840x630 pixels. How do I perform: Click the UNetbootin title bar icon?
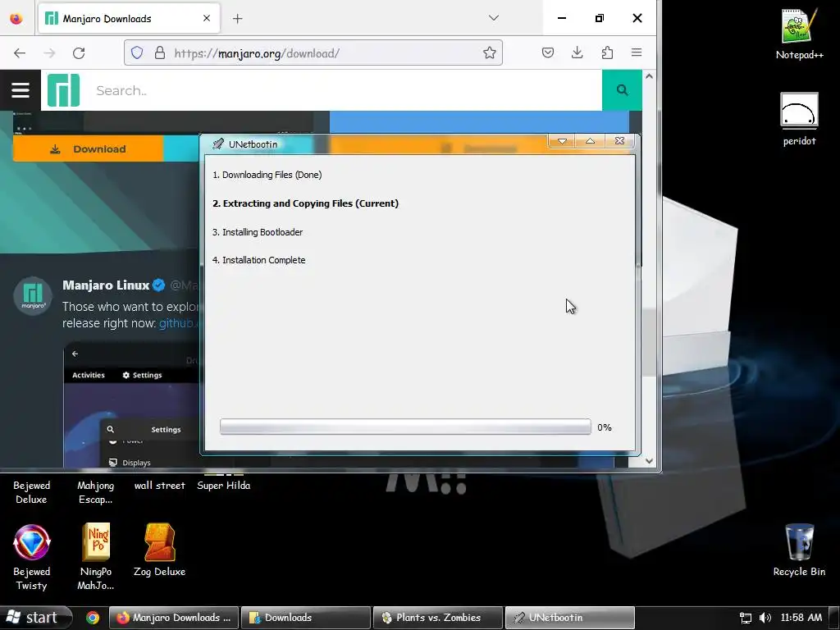[x=218, y=144]
